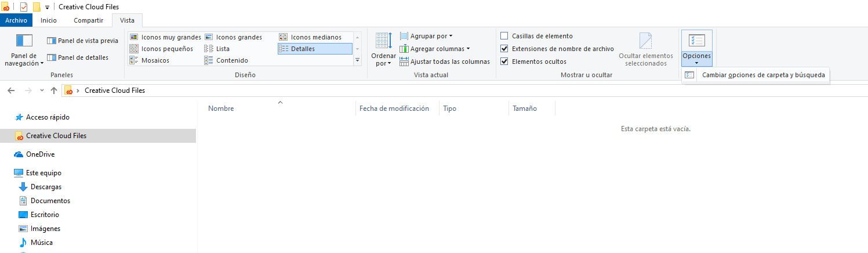Sort by the Nombre column header
This screenshot has width=868, height=253.
pos(221,109)
